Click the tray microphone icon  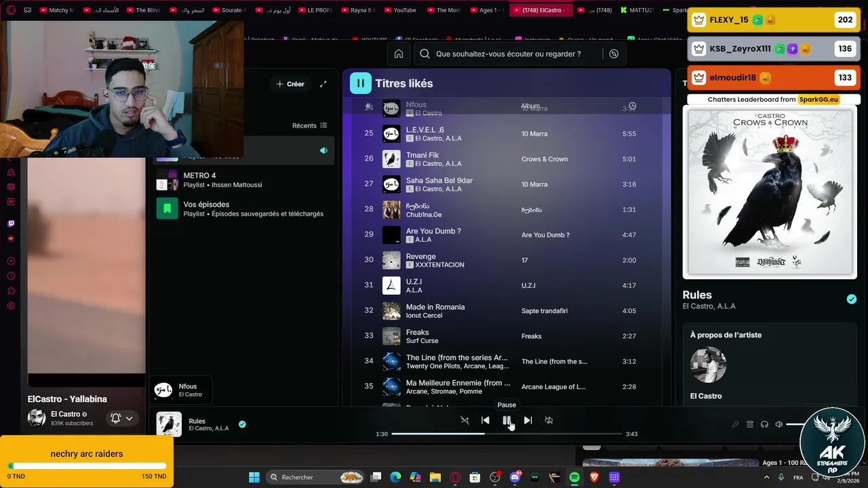click(x=781, y=477)
